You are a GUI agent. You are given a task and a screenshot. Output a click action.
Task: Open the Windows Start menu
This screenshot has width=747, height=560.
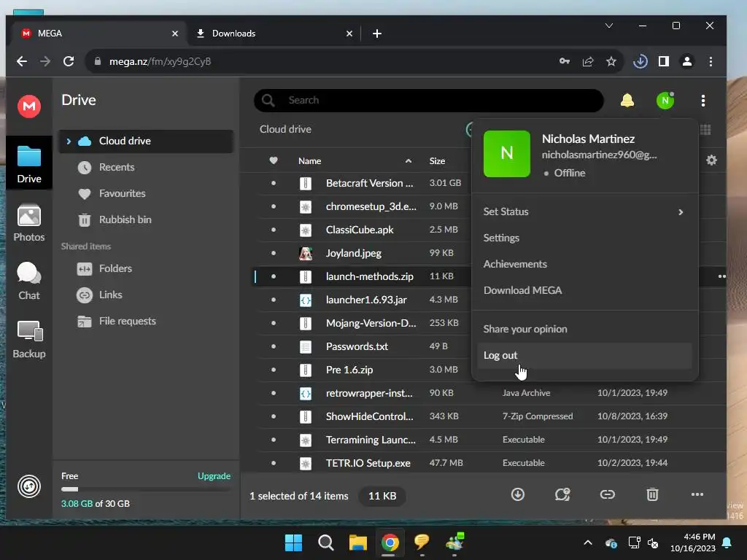(293, 542)
